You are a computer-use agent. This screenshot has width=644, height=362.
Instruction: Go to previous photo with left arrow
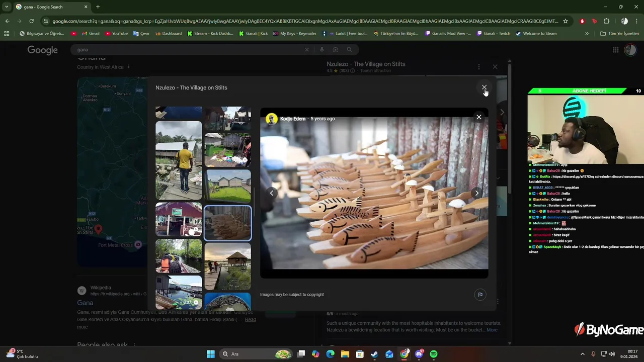pyautogui.click(x=272, y=193)
